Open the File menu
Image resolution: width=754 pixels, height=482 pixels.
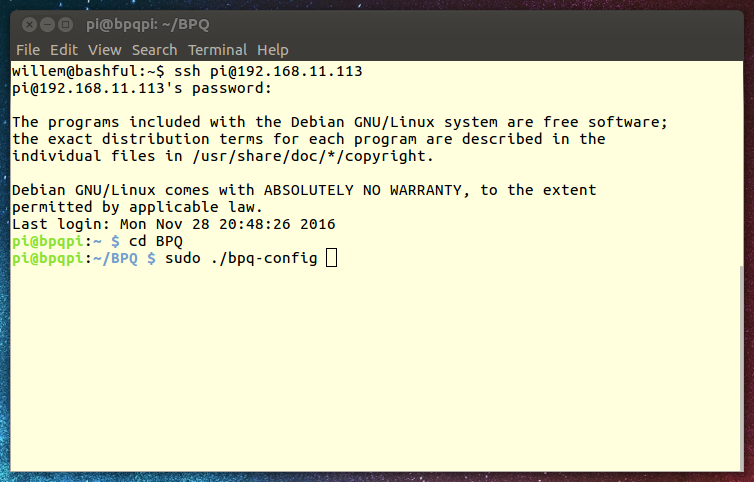[28, 50]
